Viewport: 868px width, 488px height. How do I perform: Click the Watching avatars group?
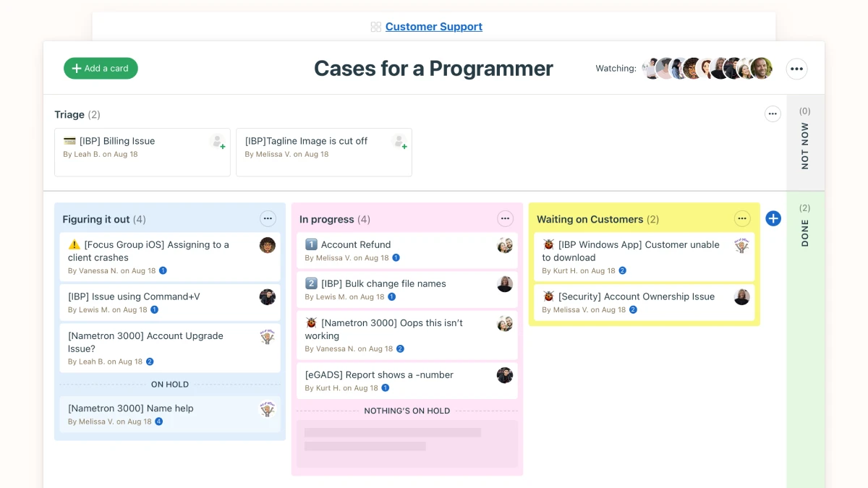tap(707, 69)
